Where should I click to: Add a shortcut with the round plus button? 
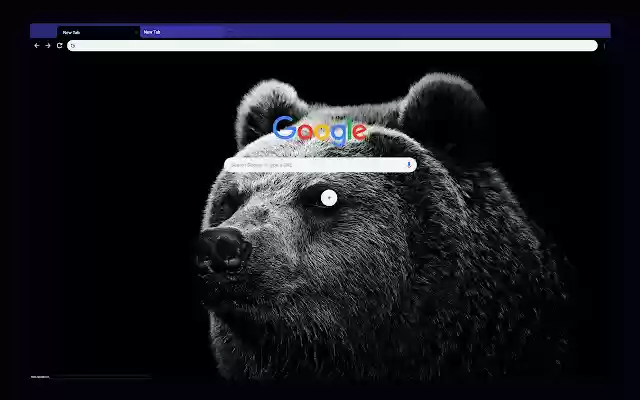(x=329, y=198)
